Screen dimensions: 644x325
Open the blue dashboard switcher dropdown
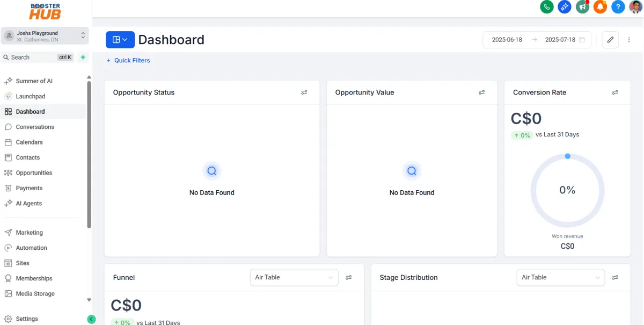(x=120, y=40)
